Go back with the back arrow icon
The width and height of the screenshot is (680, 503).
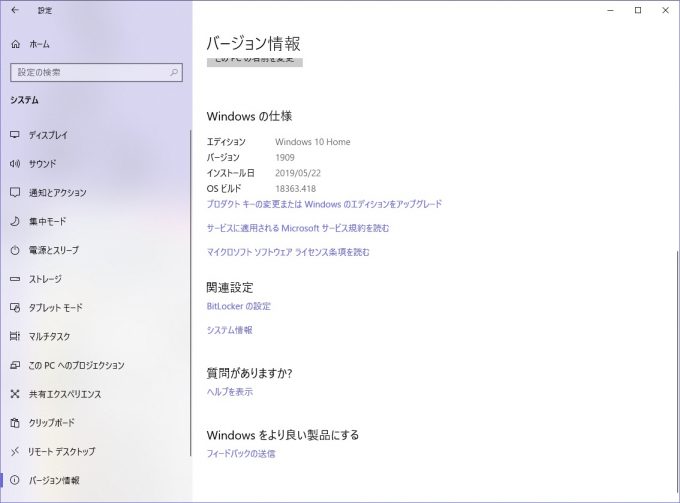click(x=15, y=10)
